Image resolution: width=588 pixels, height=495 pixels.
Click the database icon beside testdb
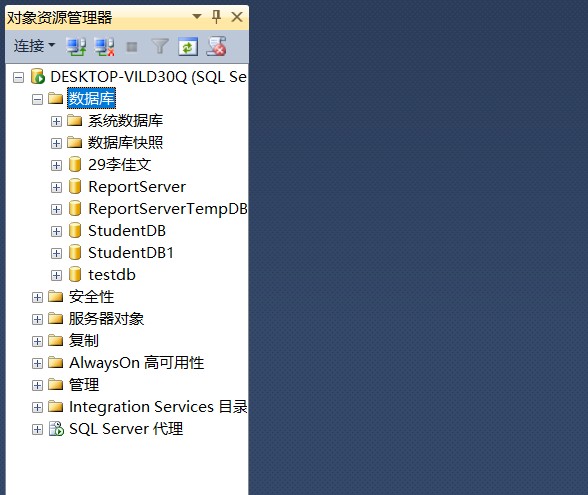(75, 274)
